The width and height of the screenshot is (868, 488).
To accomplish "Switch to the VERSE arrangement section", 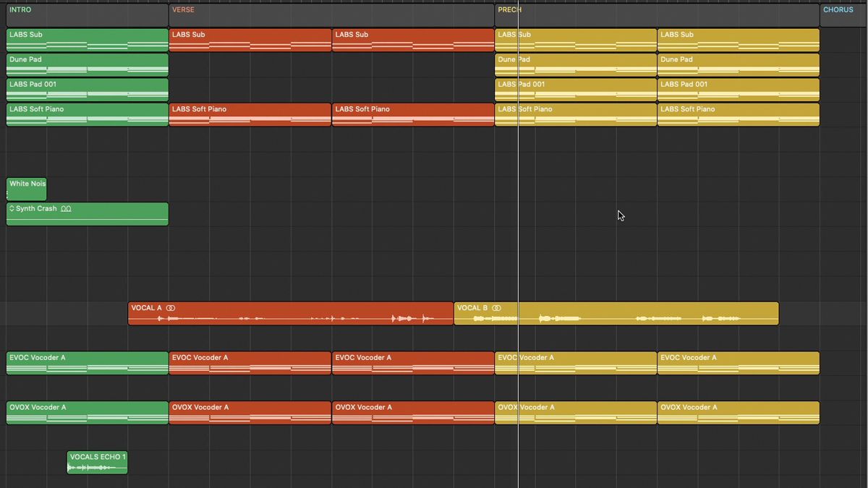I will (182, 9).
